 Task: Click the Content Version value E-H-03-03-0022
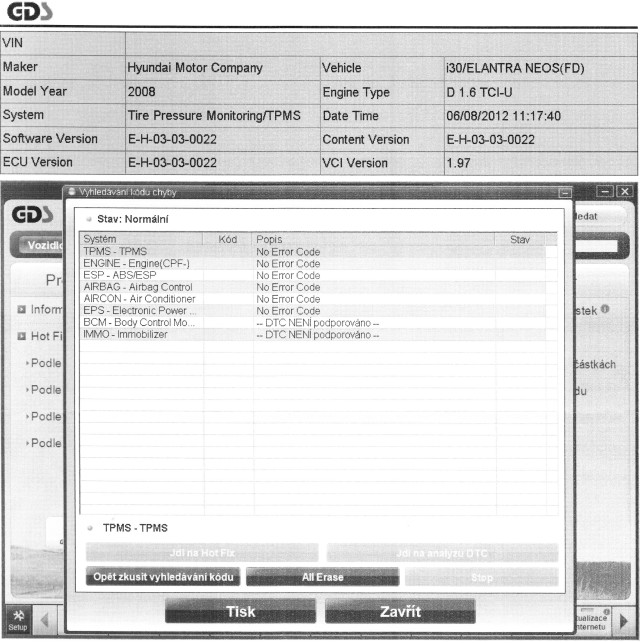pos(490,140)
